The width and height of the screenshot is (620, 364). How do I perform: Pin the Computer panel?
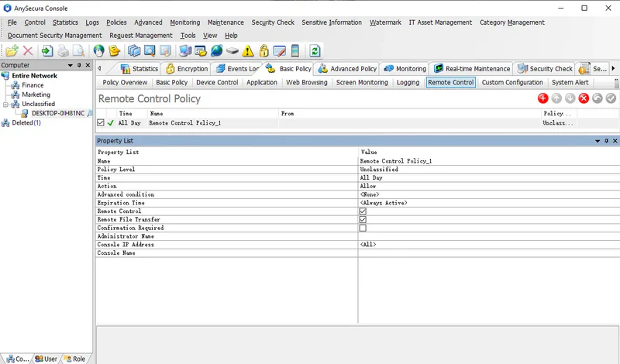[x=79, y=65]
